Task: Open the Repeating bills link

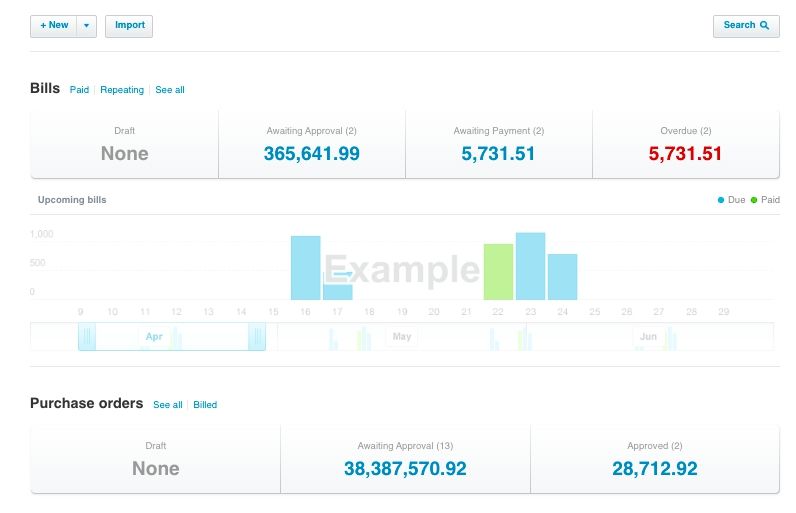Action: click(122, 90)
